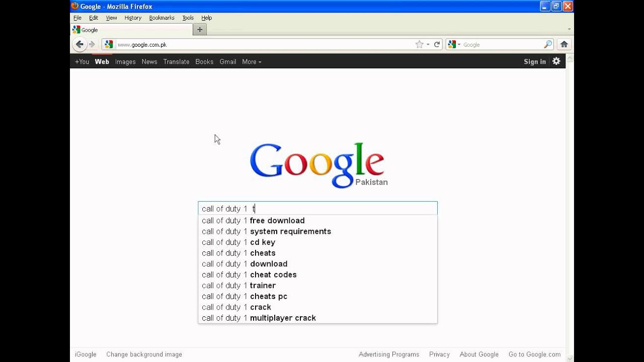The width and height of the screenshot is (644, 362).
Task: Click the search magnifier icon
Action: (x=548, y=44)
